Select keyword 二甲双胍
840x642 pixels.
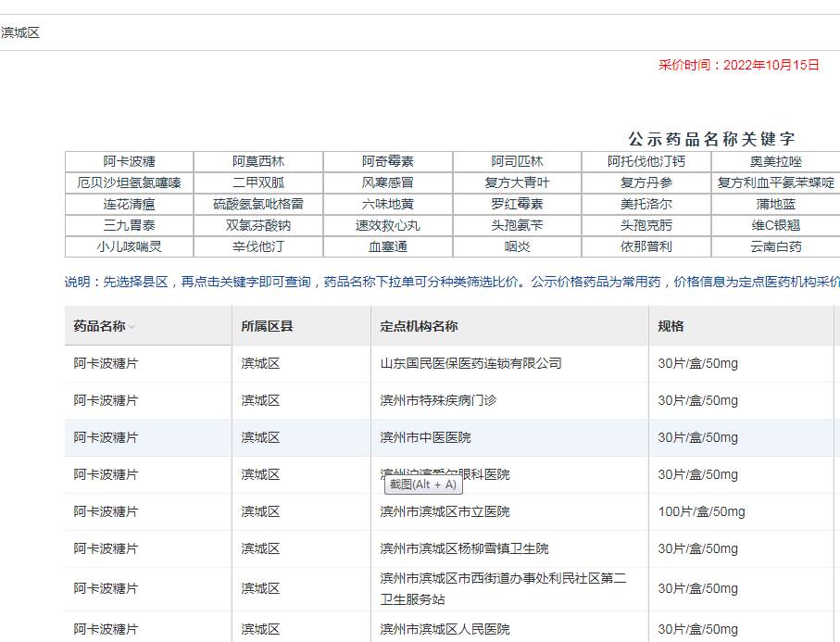pos(258,183)
